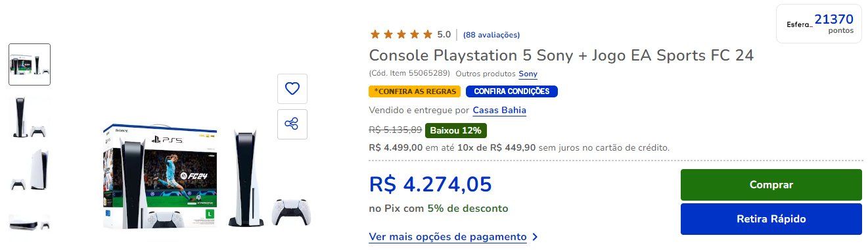Click the Esfera 21370 pontos box
The width and height of the screenshot is (868, 250).
click(819, 24)
